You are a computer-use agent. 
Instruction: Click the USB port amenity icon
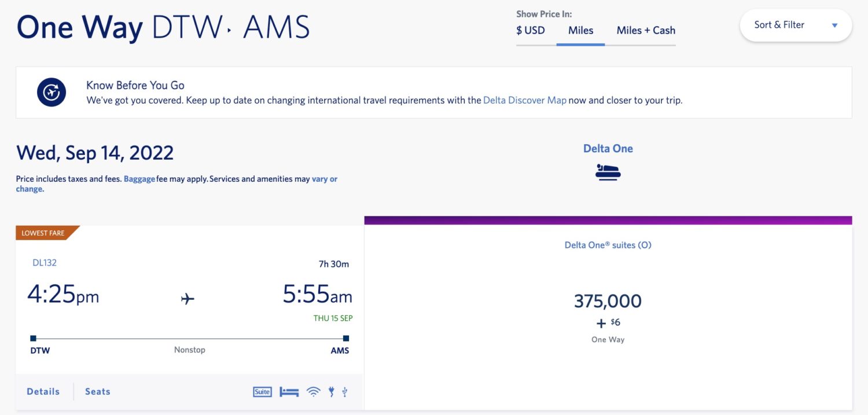point(344,392)
